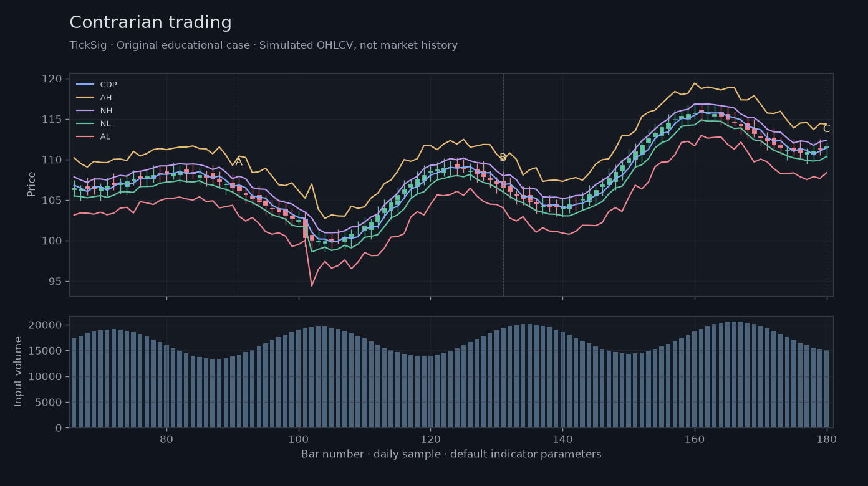
Task: Click the yellow AH legend line swatch
Action: [85, 98]
